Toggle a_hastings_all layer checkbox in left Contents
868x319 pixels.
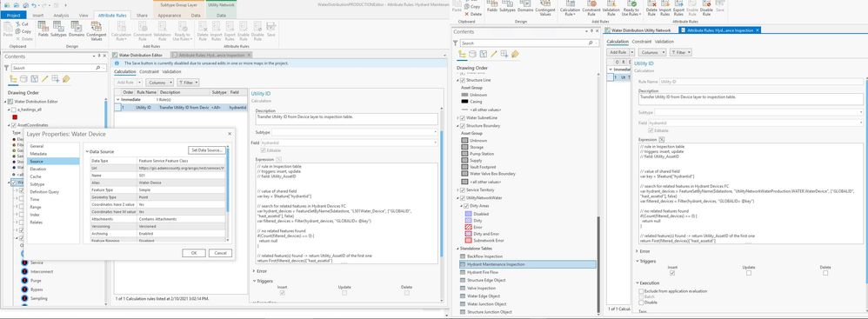click(x=15, y=110)
